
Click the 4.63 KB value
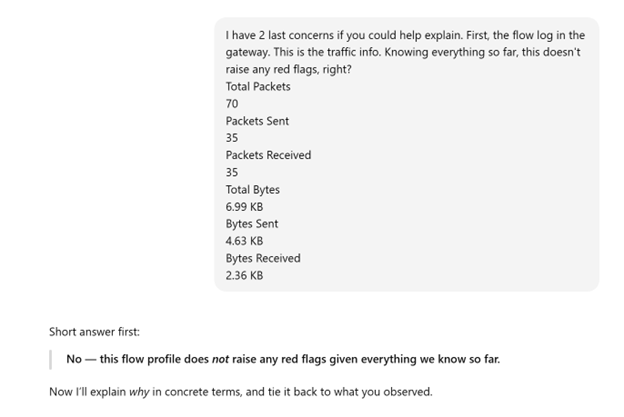click(x=244, y=241)
